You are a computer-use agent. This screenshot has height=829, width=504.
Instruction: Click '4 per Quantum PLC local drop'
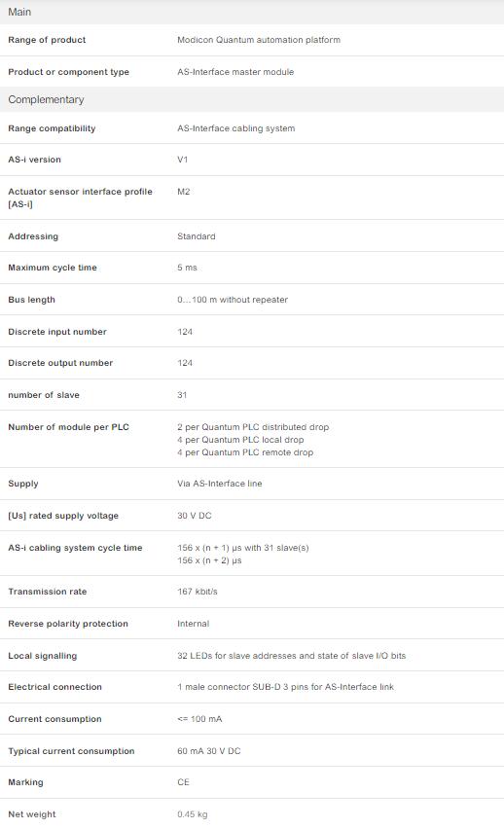click(x=240, y=440)
